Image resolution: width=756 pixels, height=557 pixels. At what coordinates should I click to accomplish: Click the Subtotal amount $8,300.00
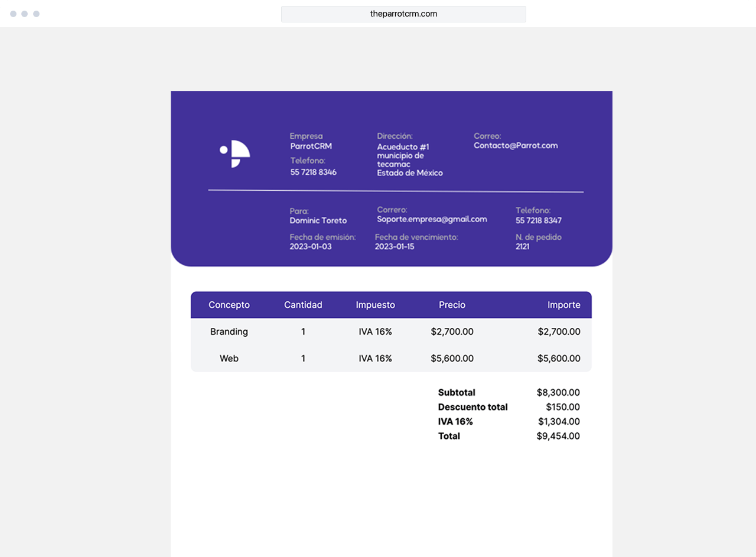coord(558,393)
